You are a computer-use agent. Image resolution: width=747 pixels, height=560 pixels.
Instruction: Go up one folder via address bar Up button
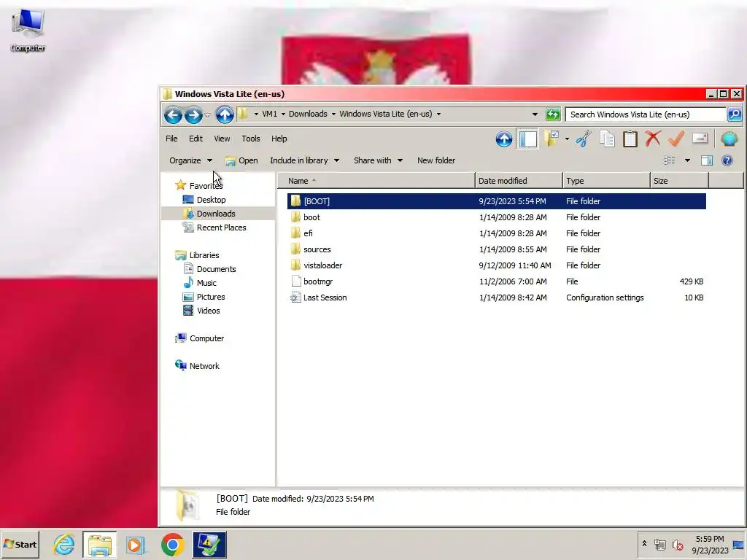coord(225,114)
